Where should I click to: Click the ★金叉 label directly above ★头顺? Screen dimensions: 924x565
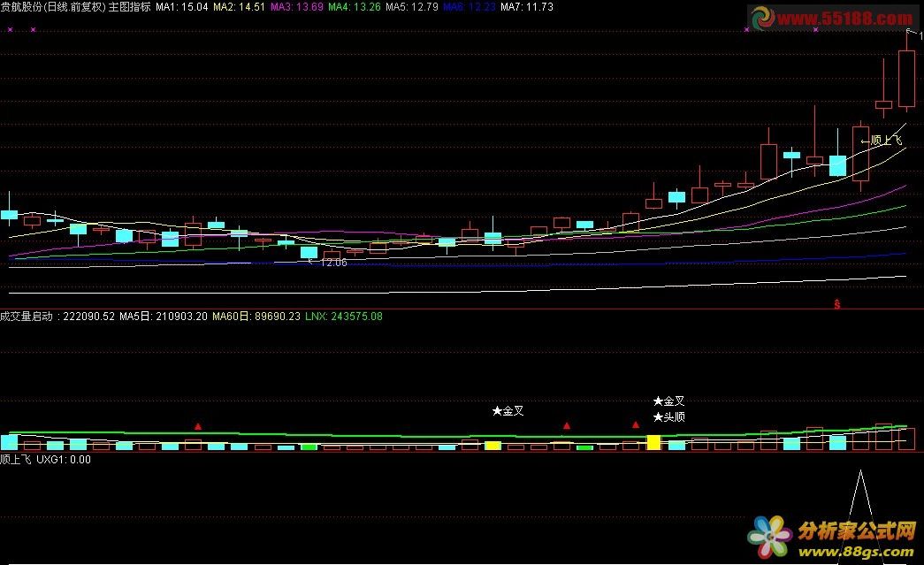click(x=668, y=401)
